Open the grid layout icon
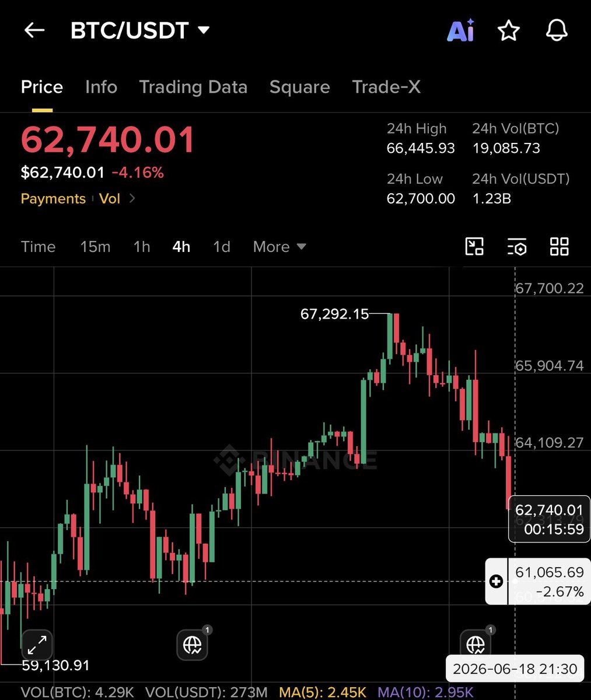Image resolution: width=591 pixels, height=700 pixels. (x=559, y=247)
